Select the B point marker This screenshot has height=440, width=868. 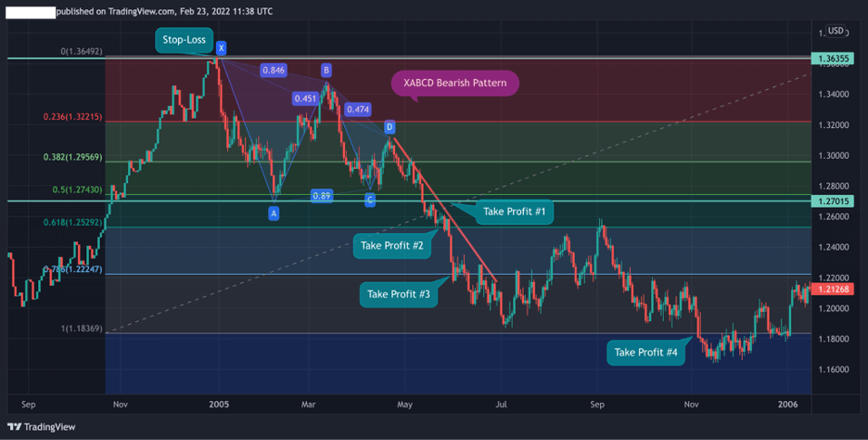[x=326, y=70]
